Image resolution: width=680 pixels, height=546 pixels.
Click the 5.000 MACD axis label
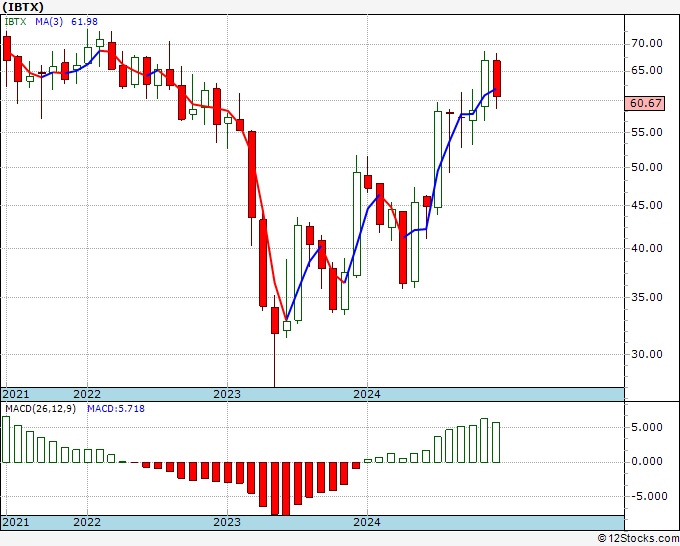tap(647, 427)
